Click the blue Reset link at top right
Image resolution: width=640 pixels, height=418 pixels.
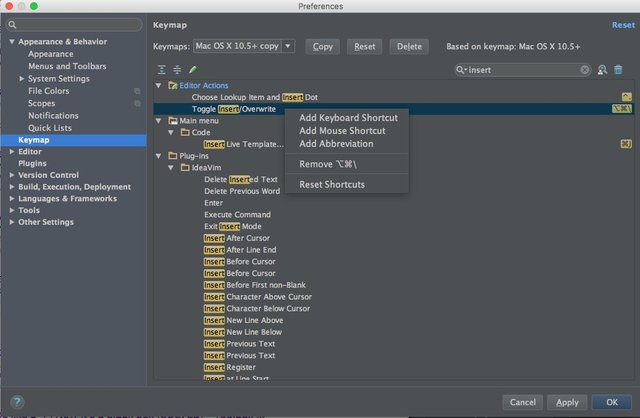[x=623, y=25]
